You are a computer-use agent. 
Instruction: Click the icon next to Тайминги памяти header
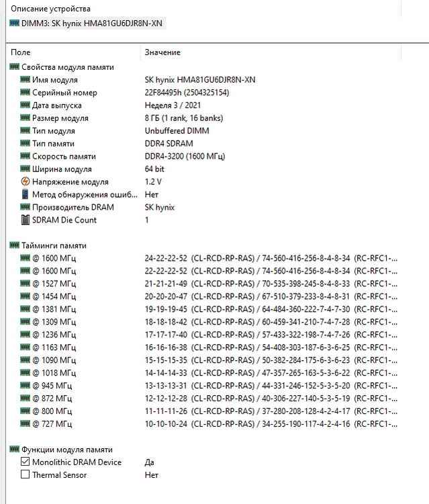[x=15, y=245]
